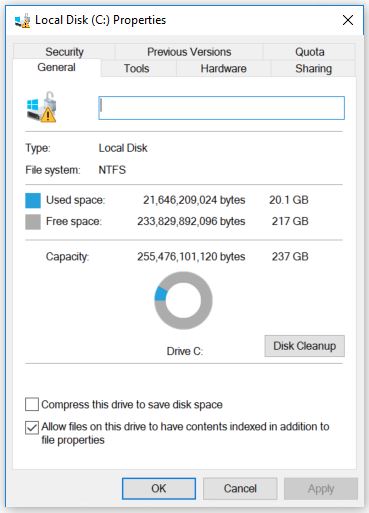Select the Quota tab

309,52
